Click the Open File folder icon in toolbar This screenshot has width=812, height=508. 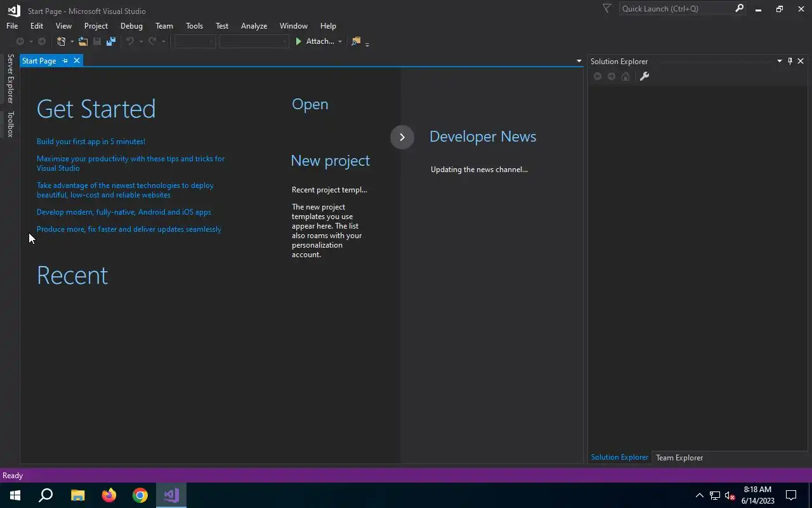coord(83,41)
